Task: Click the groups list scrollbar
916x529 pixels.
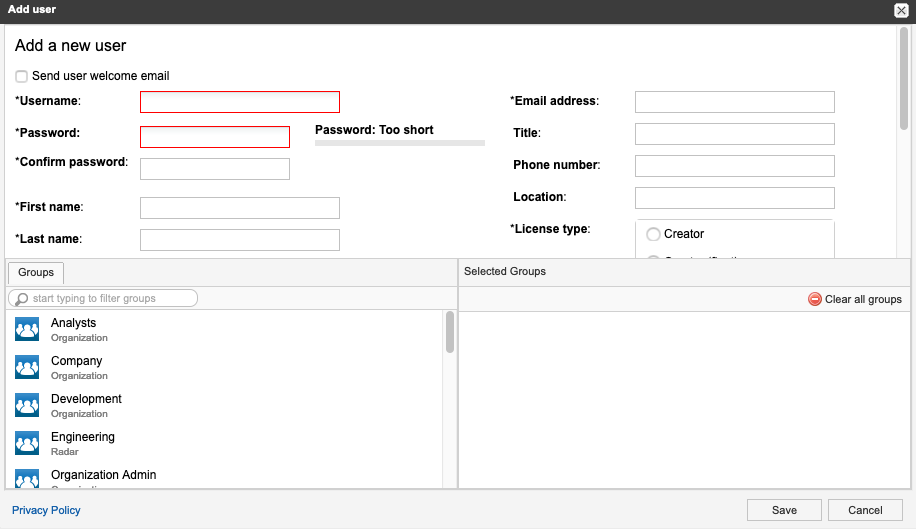Action: pos(450,332)
